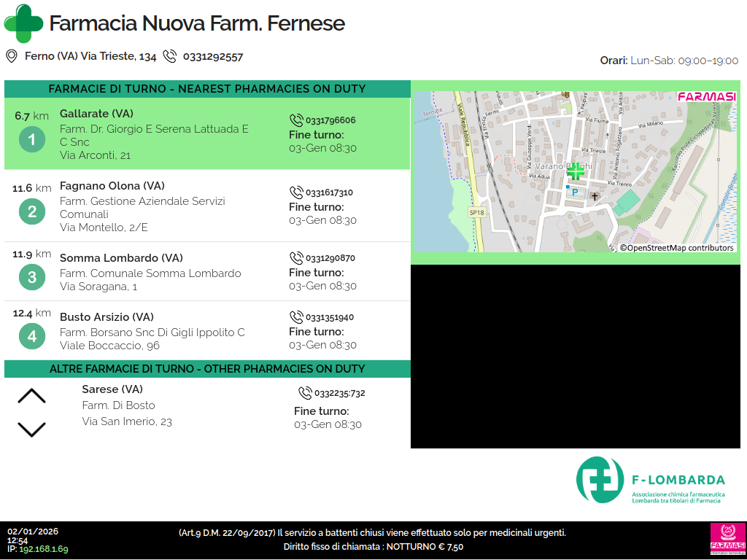Select numbered circle 3 for Somma Lombardo

point(32,277)
